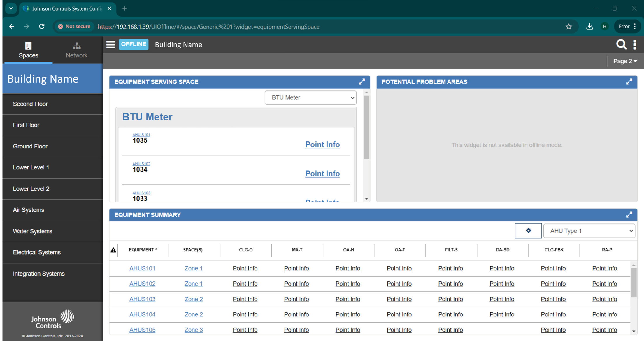Click the alarm warning triangle column header

pyautogui.click(x=113, y=250)
